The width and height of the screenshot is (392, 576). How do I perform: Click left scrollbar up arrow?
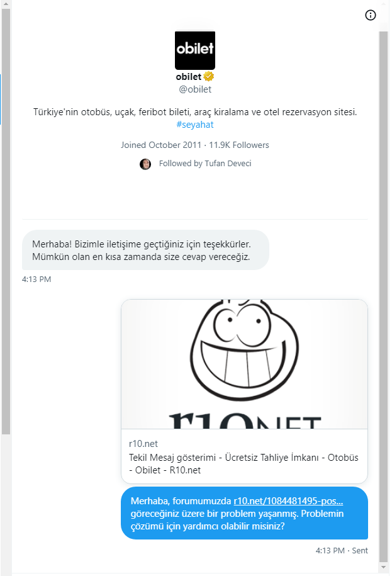(x=6, y=4)
